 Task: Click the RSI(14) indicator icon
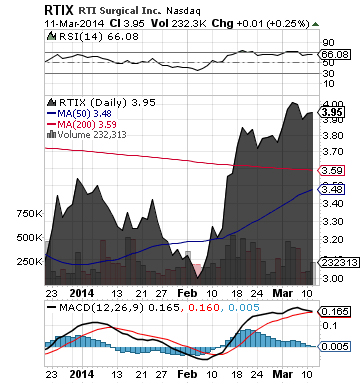[51, 36]
